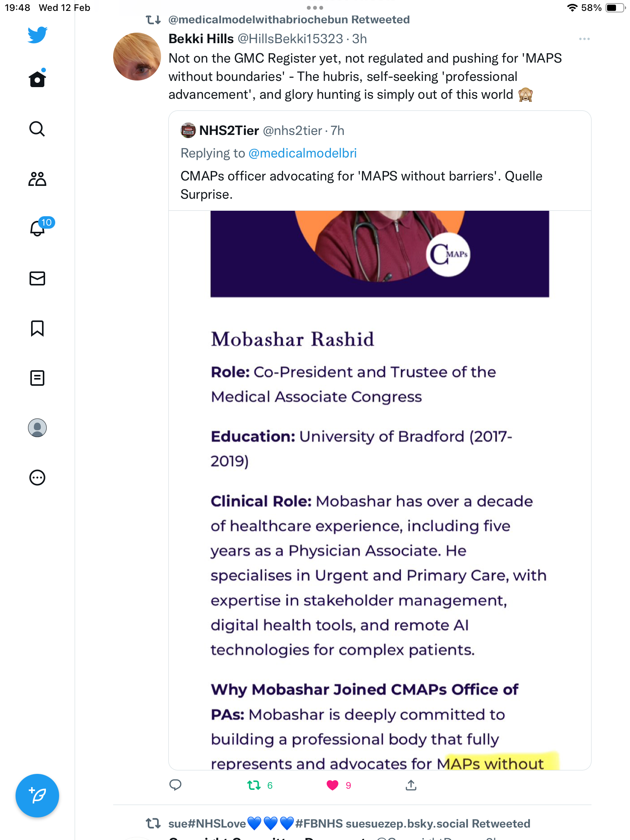Open Messages envelope icon

click(x=37, y=278)
